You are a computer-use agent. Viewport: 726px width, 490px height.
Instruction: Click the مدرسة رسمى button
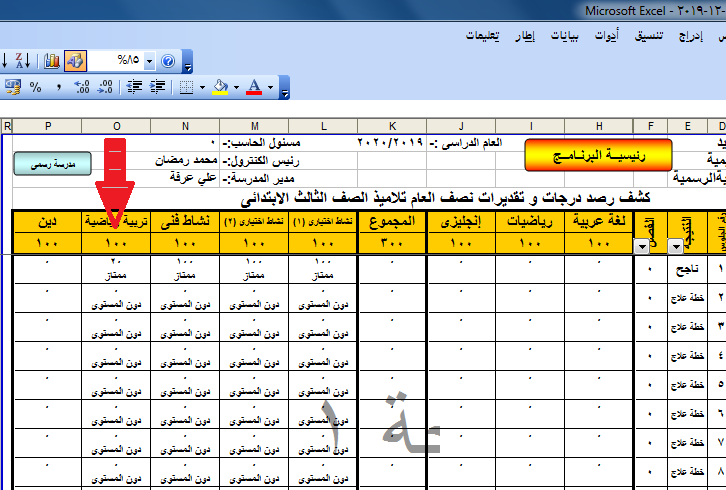point(52,163)
